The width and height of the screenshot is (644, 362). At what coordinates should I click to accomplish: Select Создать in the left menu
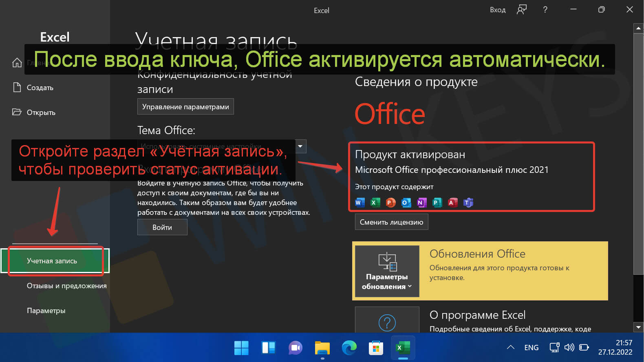[x=40, y=88]
